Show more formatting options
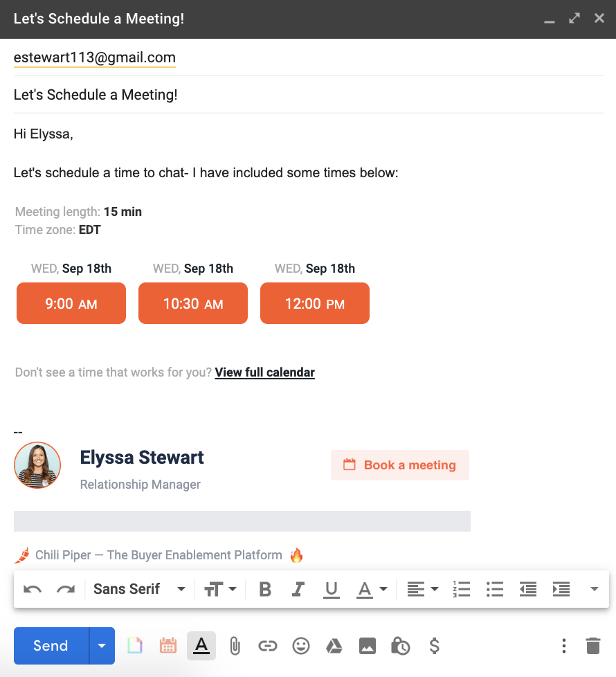Viewport: 616px width, 677px height. click(594, 588)
